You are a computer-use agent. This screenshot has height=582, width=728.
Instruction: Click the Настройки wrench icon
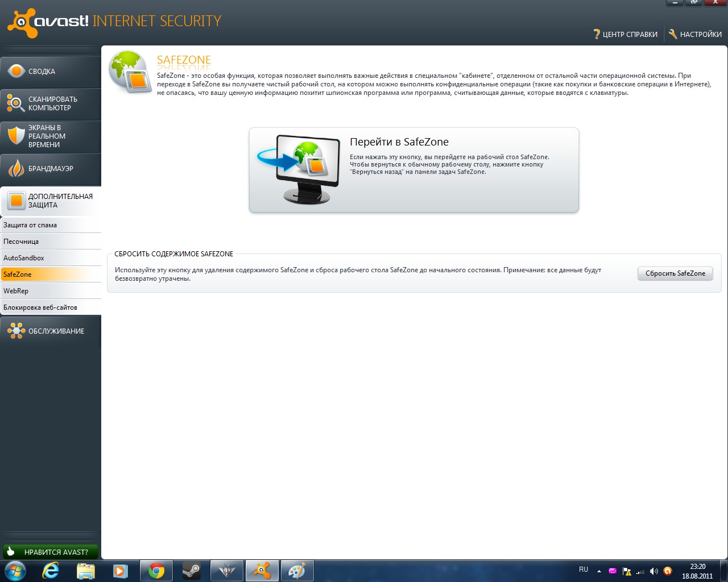click(673, 34)
